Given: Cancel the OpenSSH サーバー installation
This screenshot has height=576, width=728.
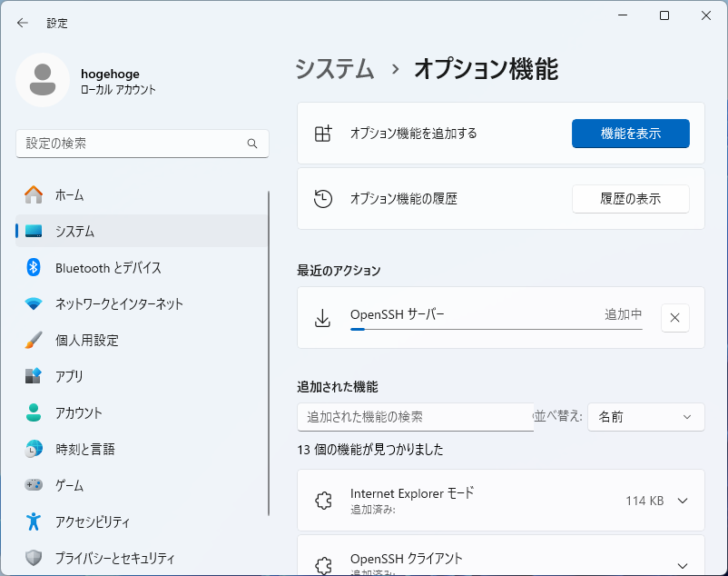Looking at the screenshot, I should [x=674, y=318].
